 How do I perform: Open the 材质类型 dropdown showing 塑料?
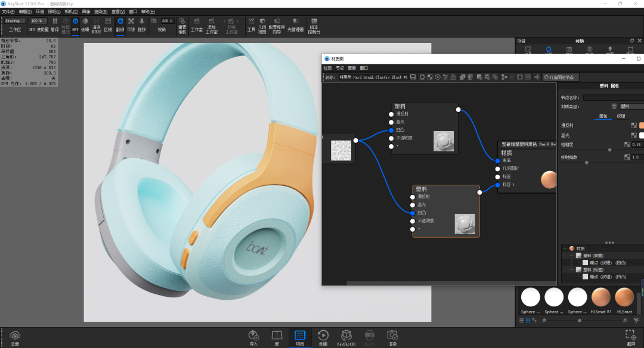(x=631, y=106)
